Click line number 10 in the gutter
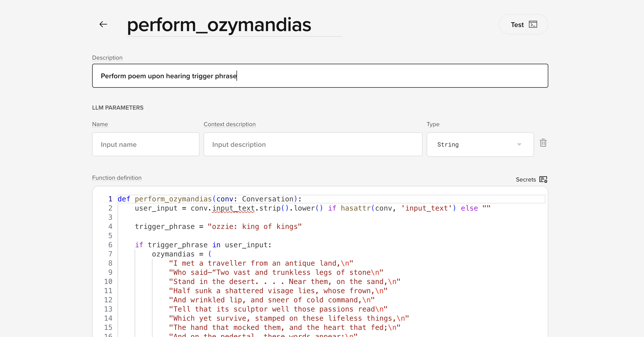 (x=108, y=282)
